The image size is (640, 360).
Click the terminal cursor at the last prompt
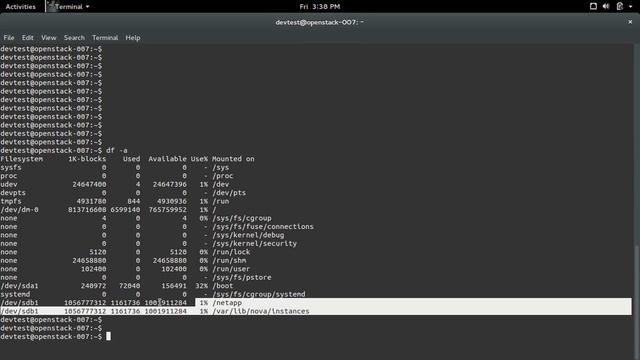(109, 336)
